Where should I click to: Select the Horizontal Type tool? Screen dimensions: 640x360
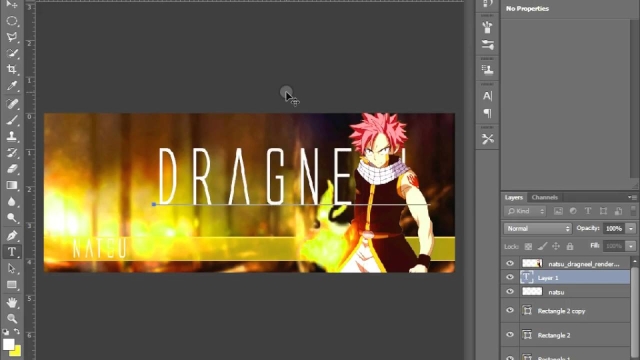click(12, 252)
